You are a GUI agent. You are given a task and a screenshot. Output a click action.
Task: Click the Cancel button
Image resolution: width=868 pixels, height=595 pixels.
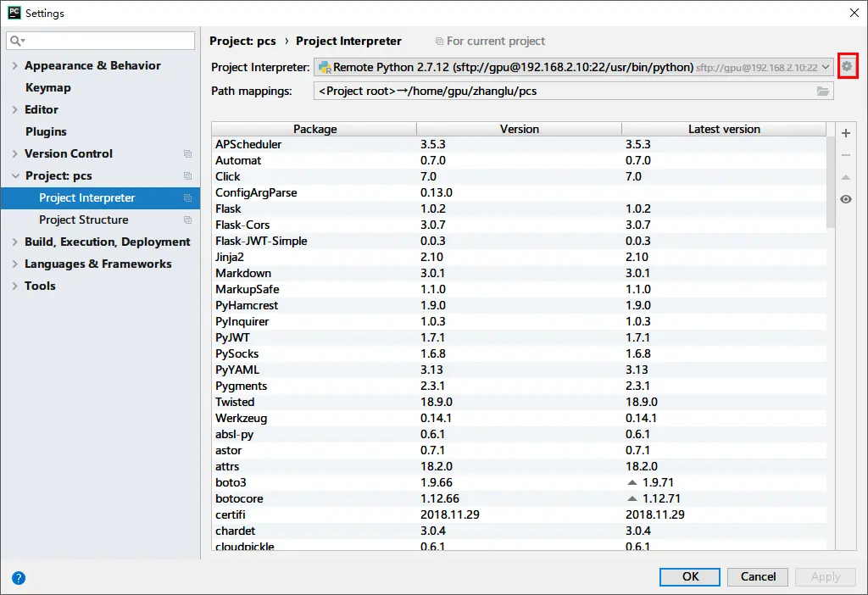pyautogui.click(x=758, y=576)
